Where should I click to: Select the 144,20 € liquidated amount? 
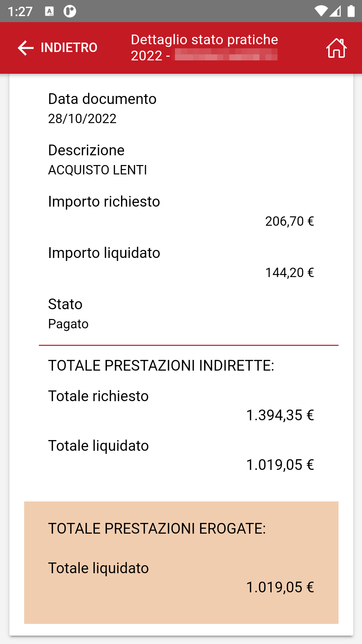289,273
